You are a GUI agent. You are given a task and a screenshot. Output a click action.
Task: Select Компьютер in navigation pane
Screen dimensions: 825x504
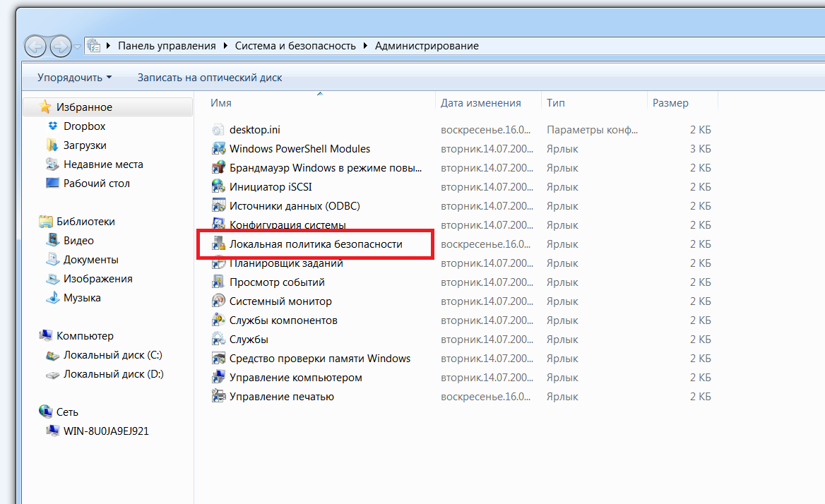85,336
